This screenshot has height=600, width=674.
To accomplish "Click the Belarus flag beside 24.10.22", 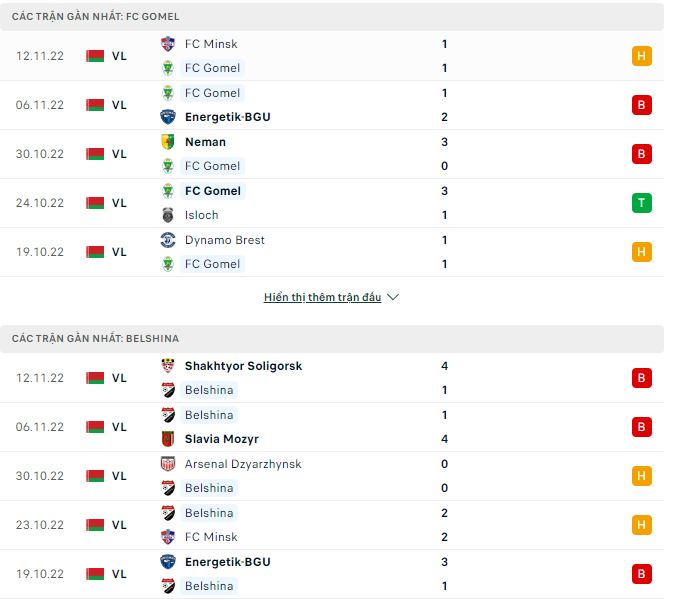I will [x=95, y=203].
